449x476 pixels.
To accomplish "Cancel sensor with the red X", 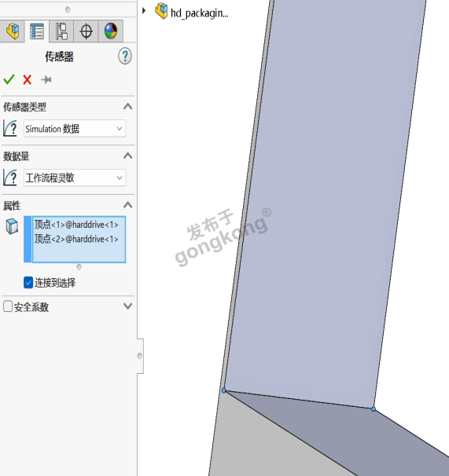I will 28,80.
